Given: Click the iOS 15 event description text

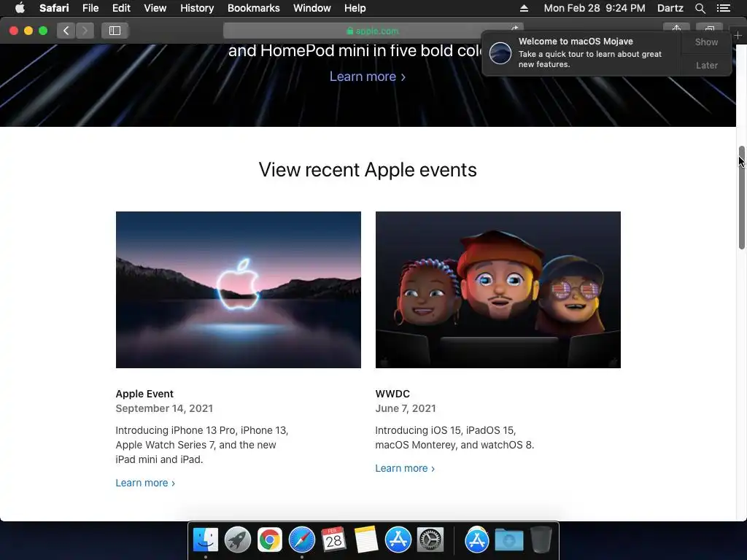Looking at the screenshot, I should 454,437.
